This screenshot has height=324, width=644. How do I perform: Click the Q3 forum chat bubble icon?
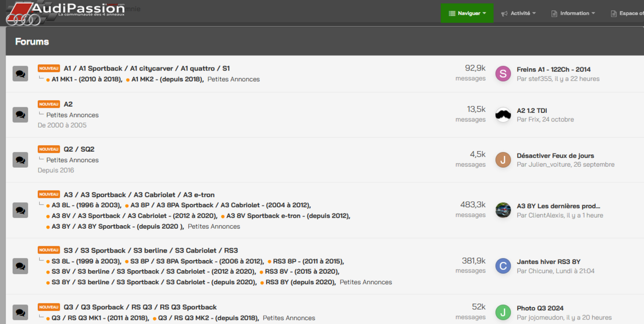coord(20,312)
